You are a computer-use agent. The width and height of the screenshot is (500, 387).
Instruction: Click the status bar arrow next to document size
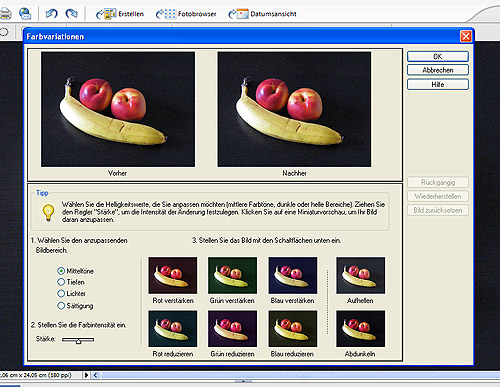86,375
